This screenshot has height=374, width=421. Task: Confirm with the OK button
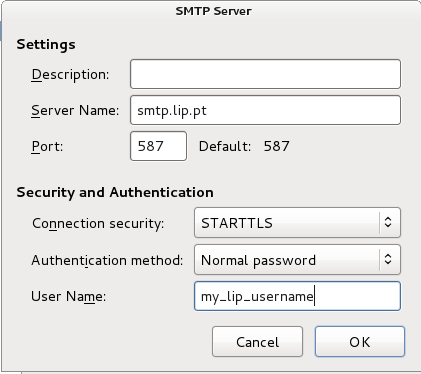[360, 342]
